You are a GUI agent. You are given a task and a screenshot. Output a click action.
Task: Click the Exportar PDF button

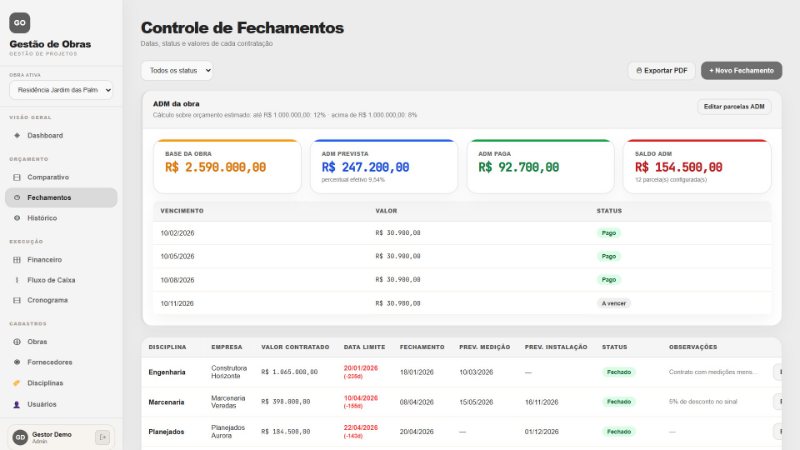click(662, 70)
